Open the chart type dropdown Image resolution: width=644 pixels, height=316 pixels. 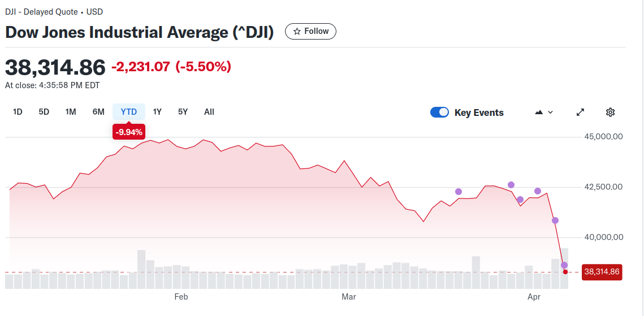click(544, 112)
